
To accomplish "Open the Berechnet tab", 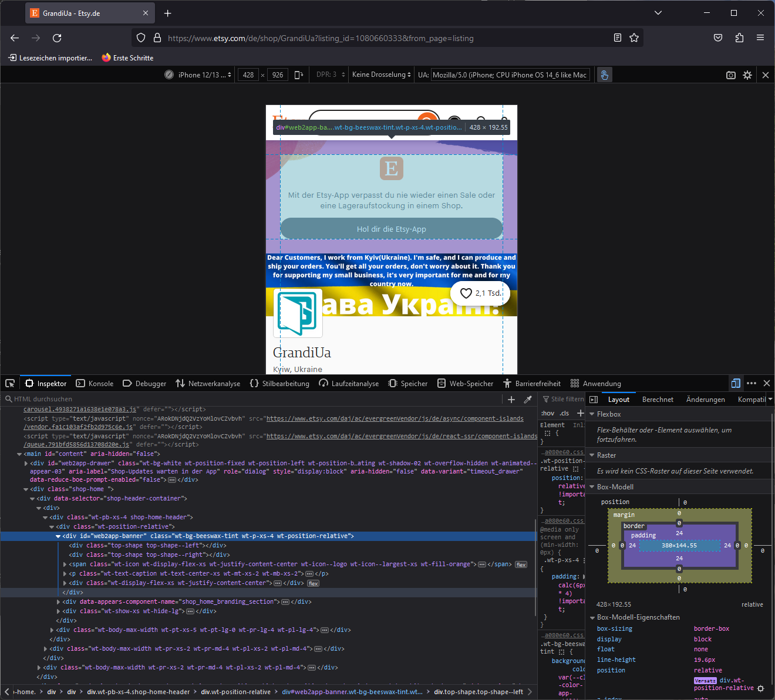I will pyautogui.click(x=658, y=400).
